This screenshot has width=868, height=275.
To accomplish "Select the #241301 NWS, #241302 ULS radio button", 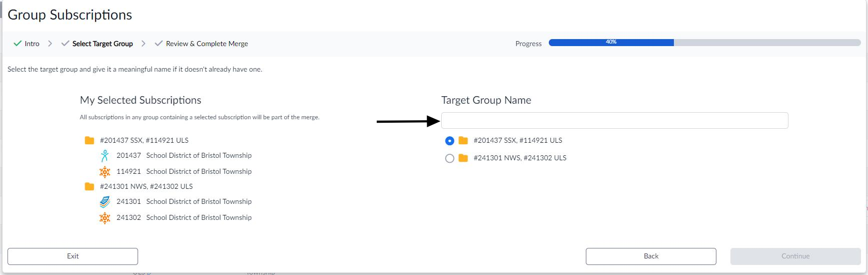I will coord(450,158).
